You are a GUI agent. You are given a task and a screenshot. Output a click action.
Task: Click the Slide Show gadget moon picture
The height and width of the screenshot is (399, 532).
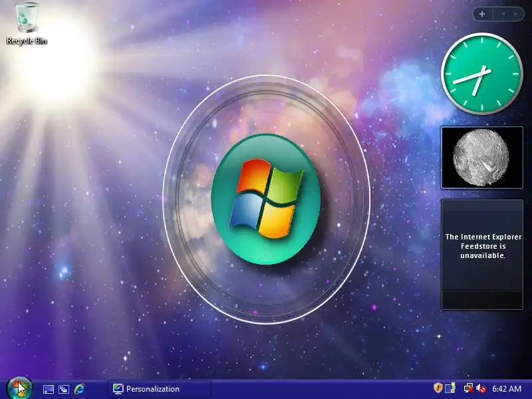pos(481,158)
